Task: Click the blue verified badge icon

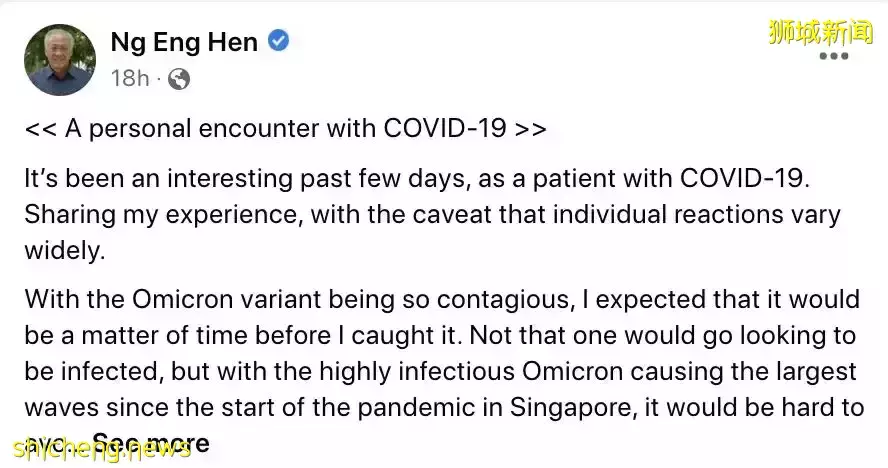Action: [281, 42]
